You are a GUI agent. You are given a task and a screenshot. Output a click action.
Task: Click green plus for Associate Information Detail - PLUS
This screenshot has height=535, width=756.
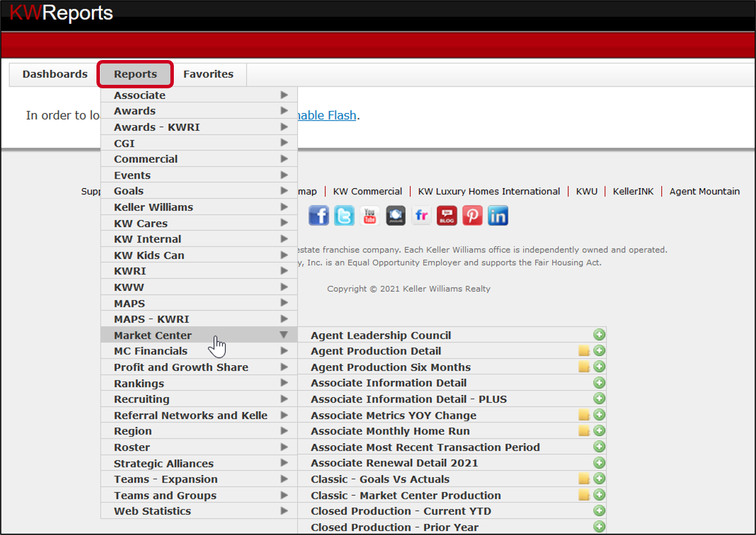pyautogui.click(x=599, y=398)
